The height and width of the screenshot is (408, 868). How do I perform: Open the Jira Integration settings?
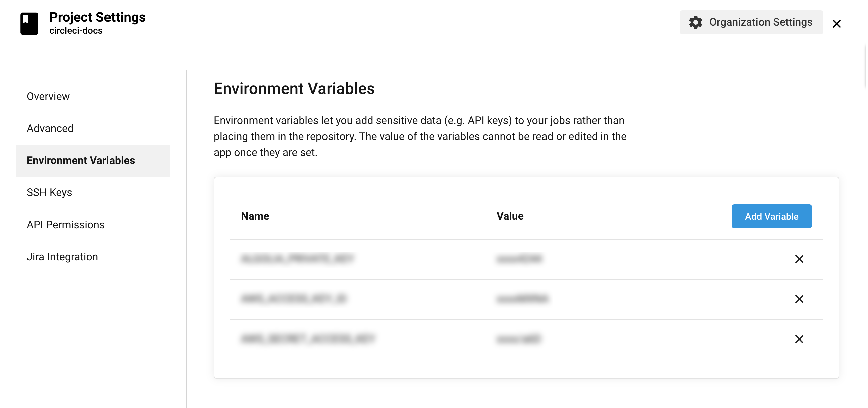(x=62, y=257)
